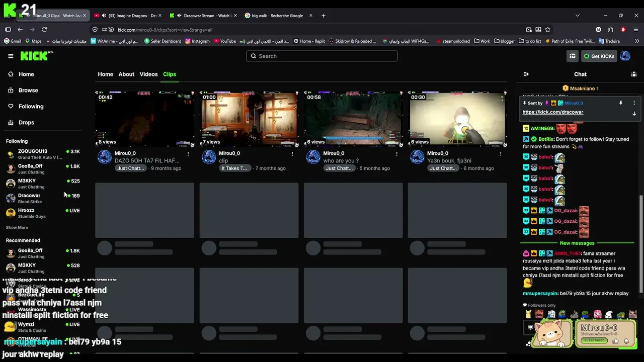The height and width of the screenshot is (362, 644).
Task: Expand following list with Show More
Action: pyautogui.click(x=17, y=227)
